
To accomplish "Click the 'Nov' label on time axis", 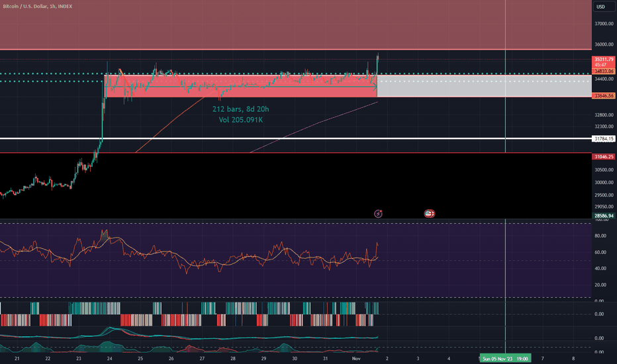I will [x=356, y=359].
